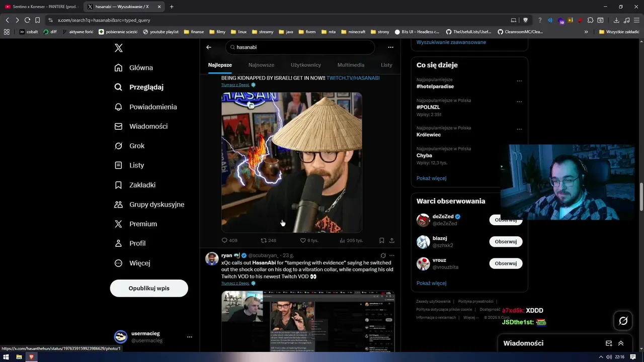Bookmark the Hasan image post
644x362 pixels.
(382, 240)
